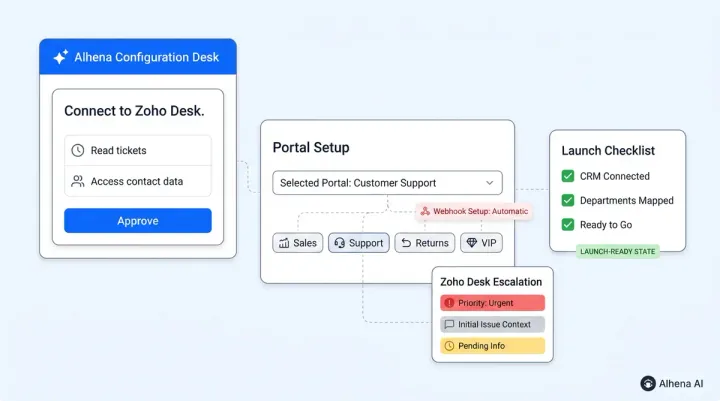720x401 pixels.
Task: Click the Departments Mapped label
Action: click(626, 200)
